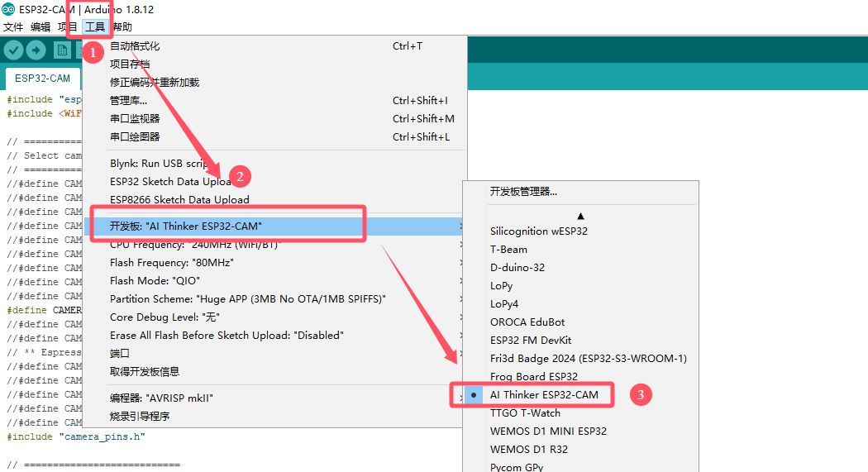Click the Verify checkmark toolbar icon
868x472 pixels.
click(14, 50)
